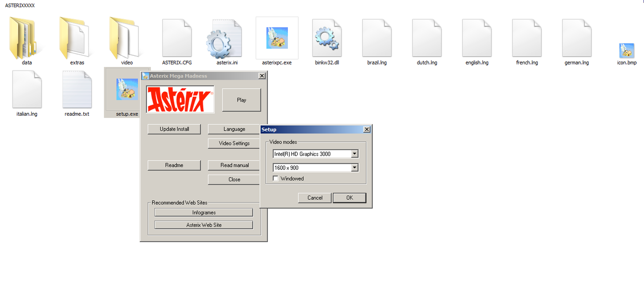Image resolution: width=644 pixels, height=305 pixels.
Task: Click the Update Install button
Action: point(175,129)
